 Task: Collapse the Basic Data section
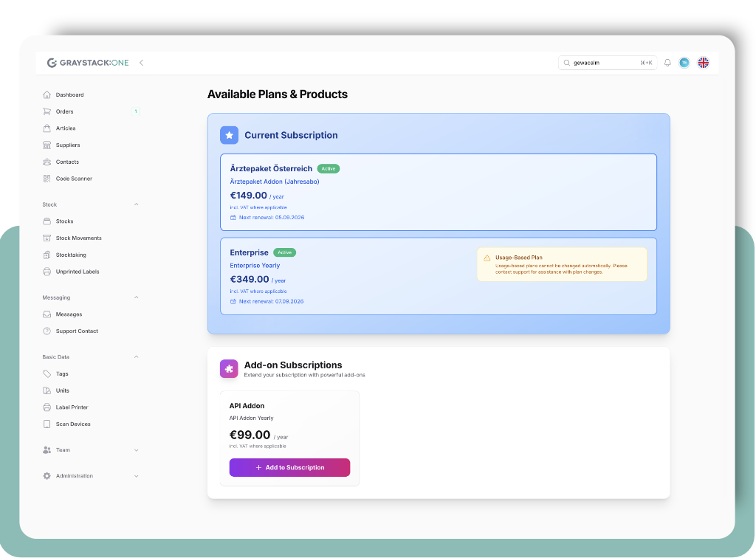[x=136, y=356]
